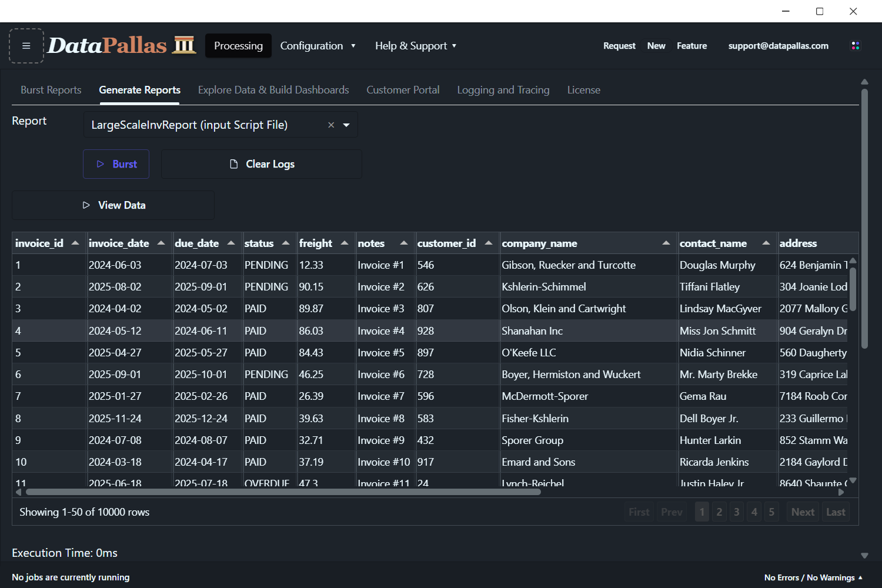Open Logging and Tracing tab

(503, 90)
